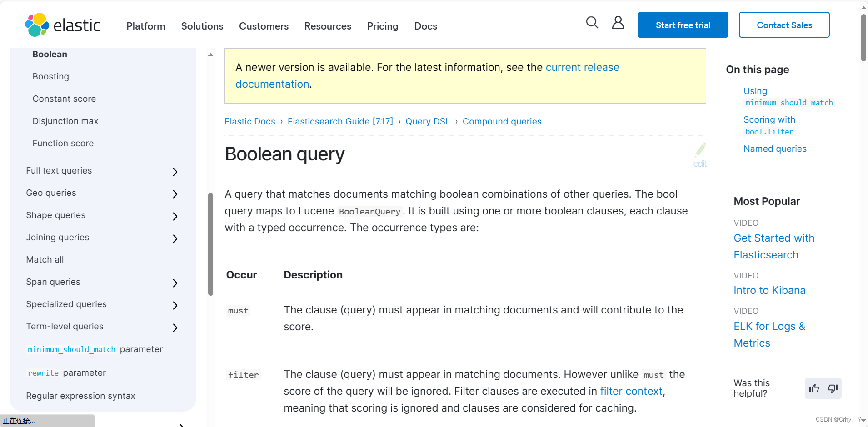This screenshot has width=868, height=427.
Task: Go to Elastic Docs breadcrumb
Action: pyautogui.click(x=250, y=121)
